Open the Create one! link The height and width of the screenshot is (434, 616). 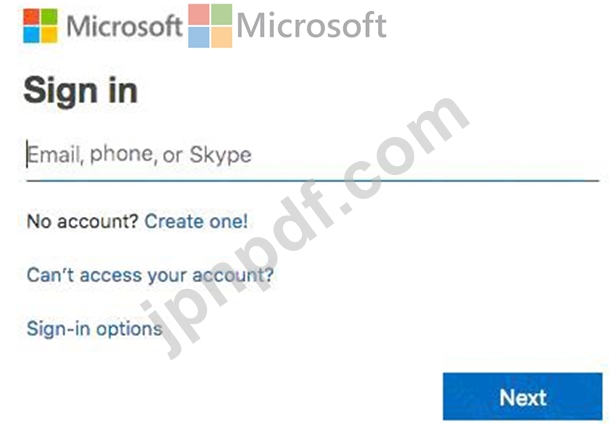point(196,222)
